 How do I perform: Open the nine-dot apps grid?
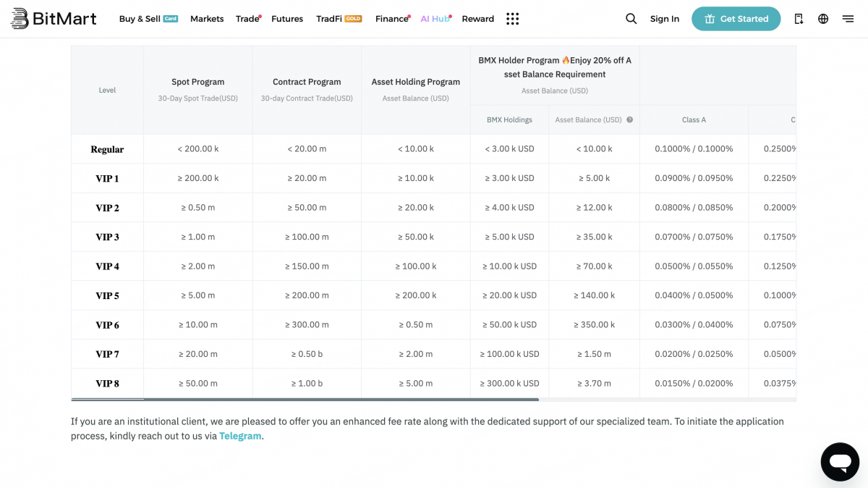tap(512, 18)
